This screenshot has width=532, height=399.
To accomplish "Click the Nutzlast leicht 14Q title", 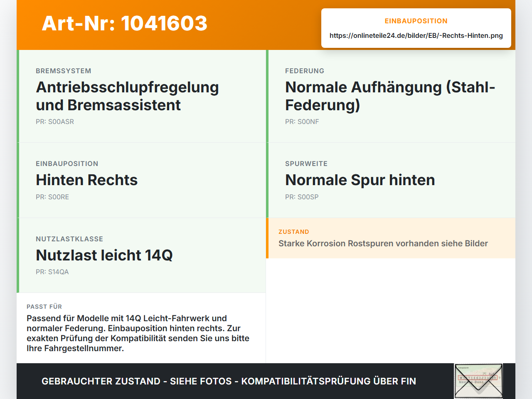I will (x=104, y=255).
